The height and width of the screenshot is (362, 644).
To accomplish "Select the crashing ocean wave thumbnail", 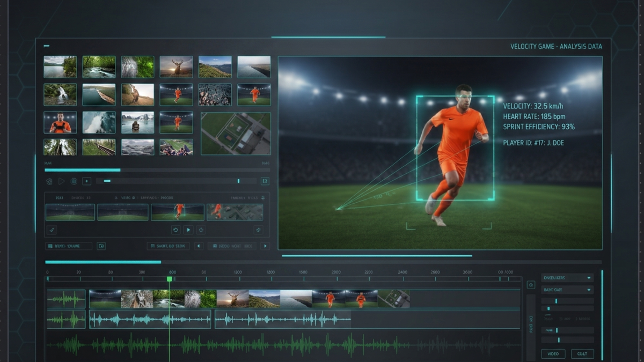I will coord(99,122).
